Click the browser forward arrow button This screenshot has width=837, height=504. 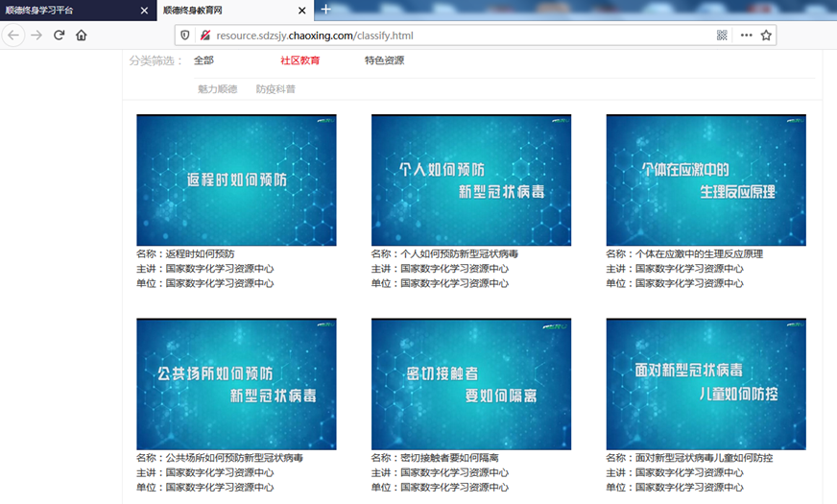[x=36, y=35]
